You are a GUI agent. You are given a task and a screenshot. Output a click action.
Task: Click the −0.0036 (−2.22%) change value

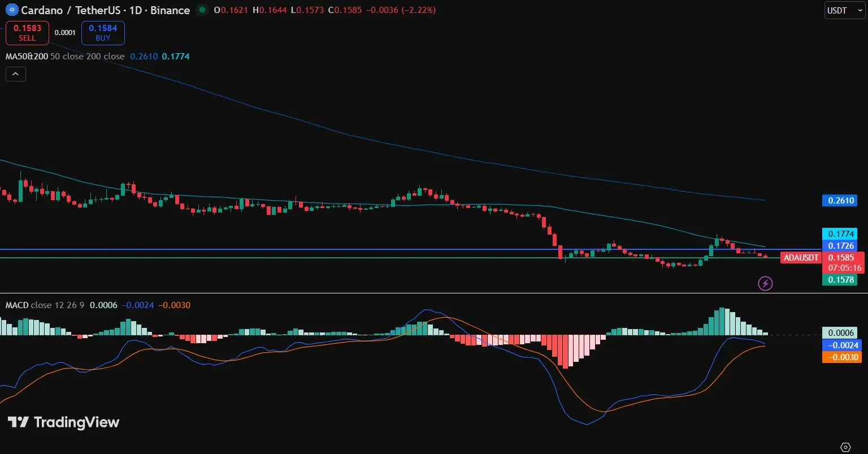(x=400, y=10)
